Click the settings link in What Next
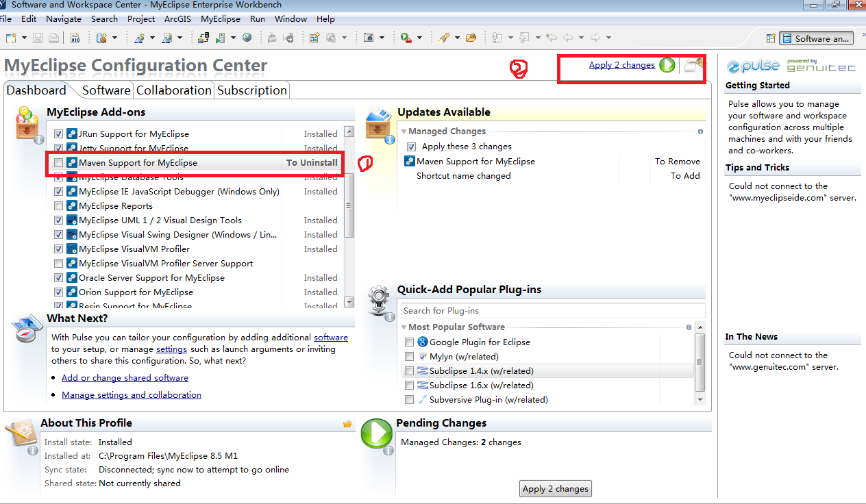 point(171,349)
